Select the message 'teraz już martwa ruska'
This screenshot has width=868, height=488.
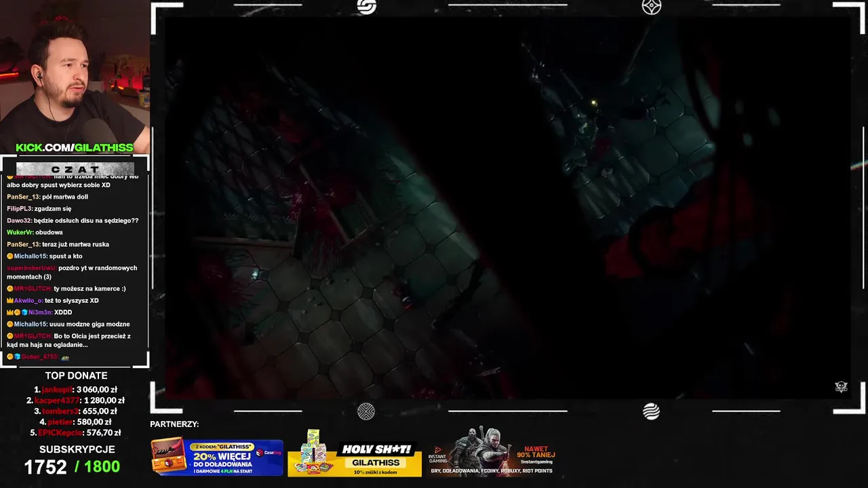pos(75,244)
